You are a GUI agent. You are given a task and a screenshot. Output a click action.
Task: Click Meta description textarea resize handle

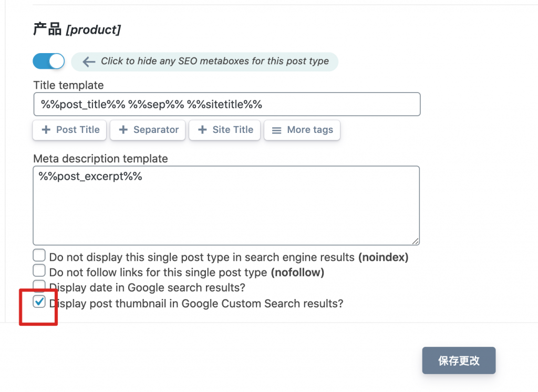[x=416, y=241]
